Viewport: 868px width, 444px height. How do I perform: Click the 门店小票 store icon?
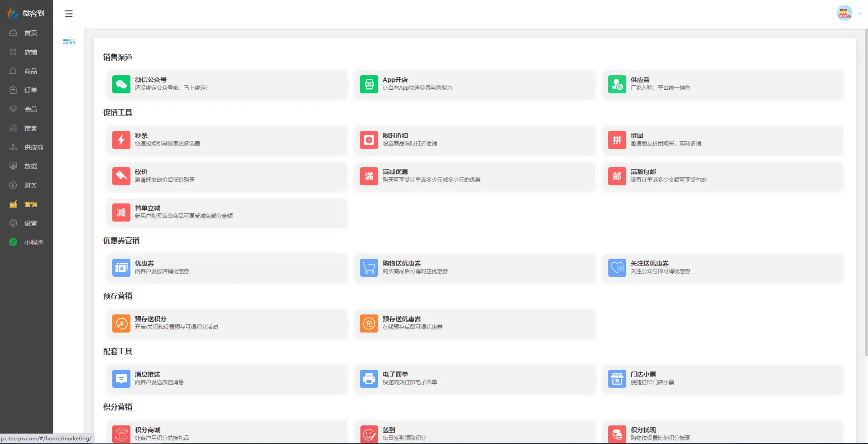point(617,379)
